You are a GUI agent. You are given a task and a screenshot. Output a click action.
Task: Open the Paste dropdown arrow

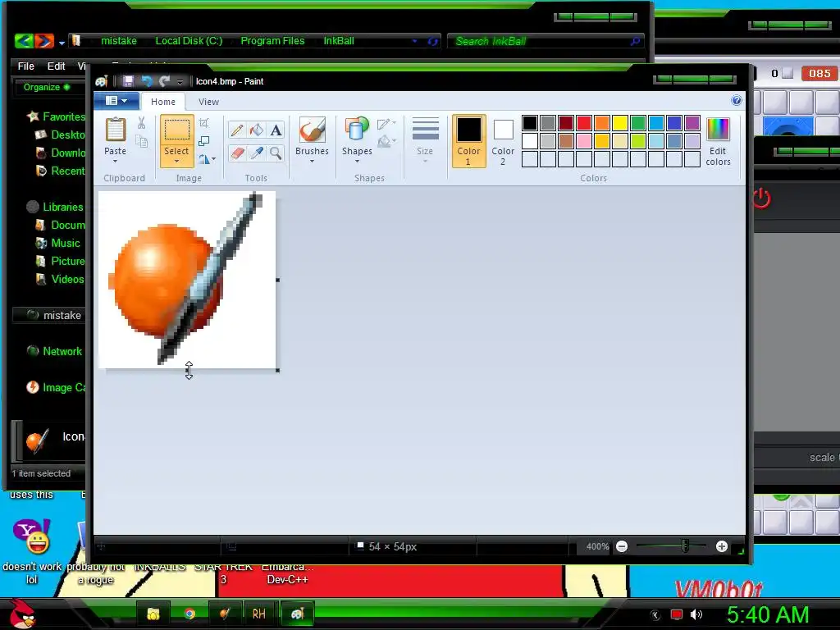pos(115,161)
